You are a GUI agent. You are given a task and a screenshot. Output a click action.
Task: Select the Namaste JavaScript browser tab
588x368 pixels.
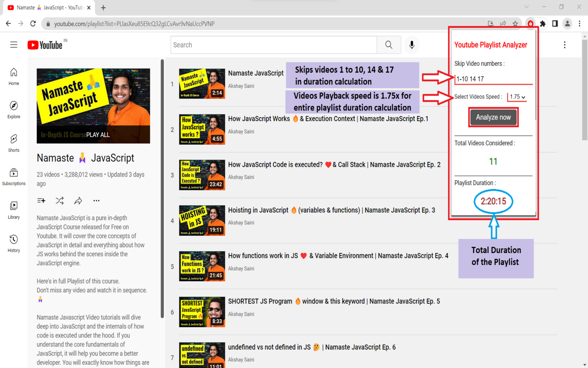[x=48, y=7]
